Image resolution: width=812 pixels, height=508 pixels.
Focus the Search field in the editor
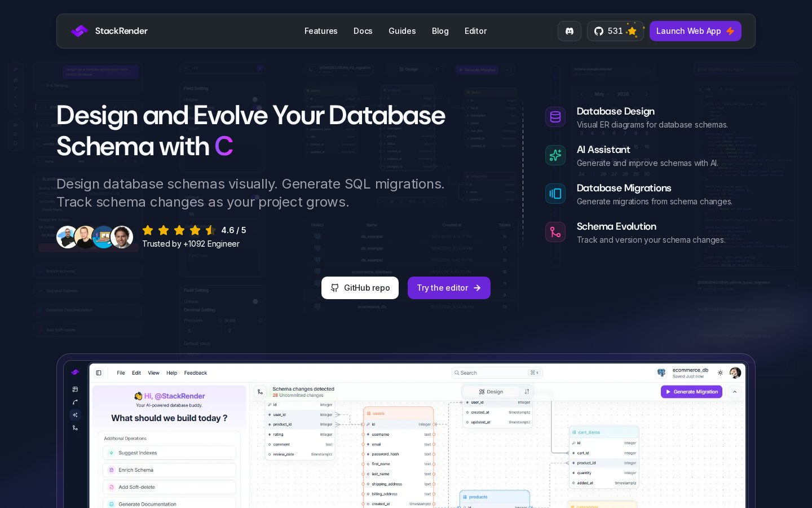[x=497, y=373]
